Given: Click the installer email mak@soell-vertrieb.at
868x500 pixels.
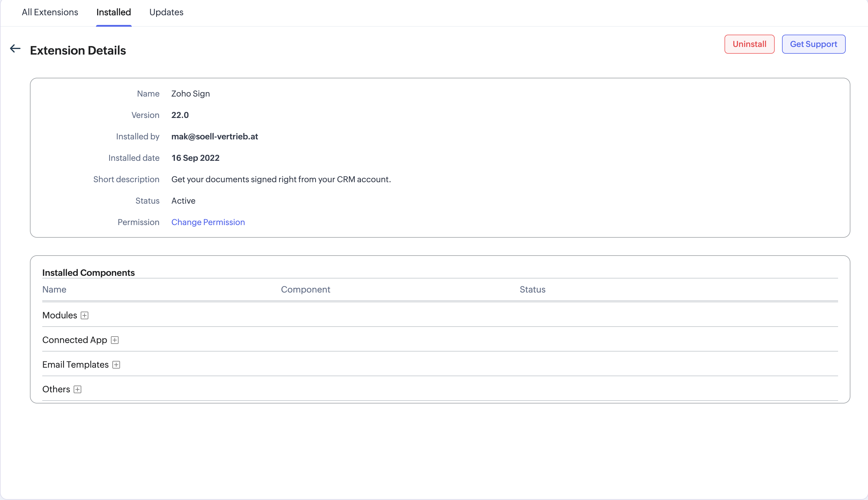Looking at the screenshot, I should tap(215, 137).
